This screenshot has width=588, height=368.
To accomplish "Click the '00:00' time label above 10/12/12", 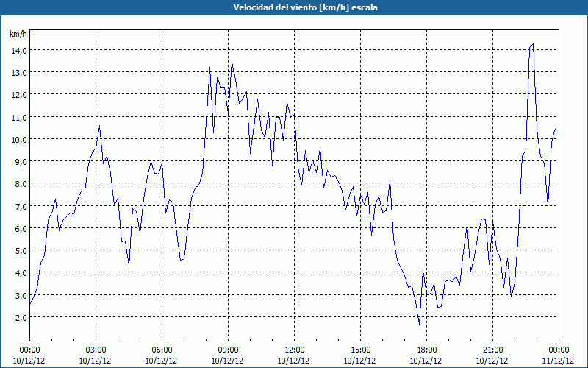I will [29, 350].
